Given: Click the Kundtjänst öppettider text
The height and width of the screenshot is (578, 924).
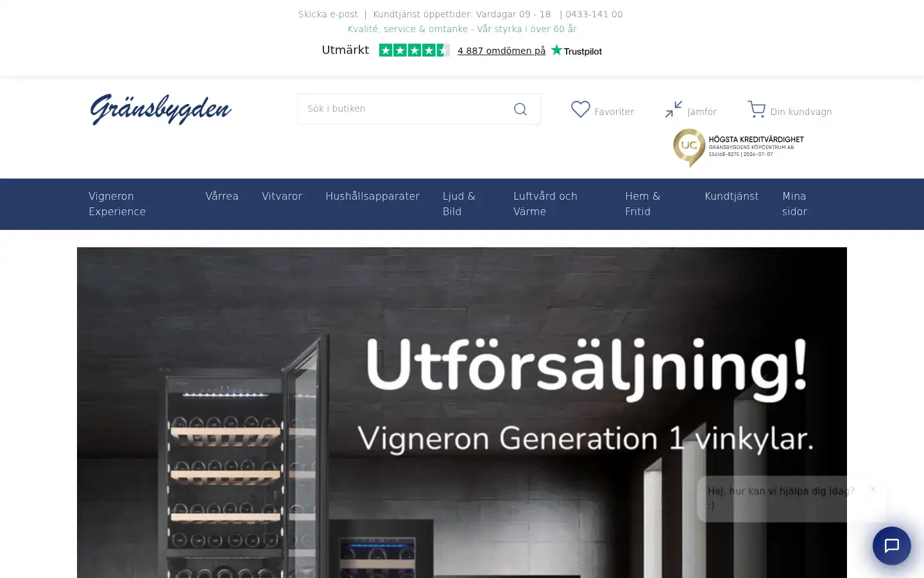Looking at the screenshot, I should tap(462, 14).
